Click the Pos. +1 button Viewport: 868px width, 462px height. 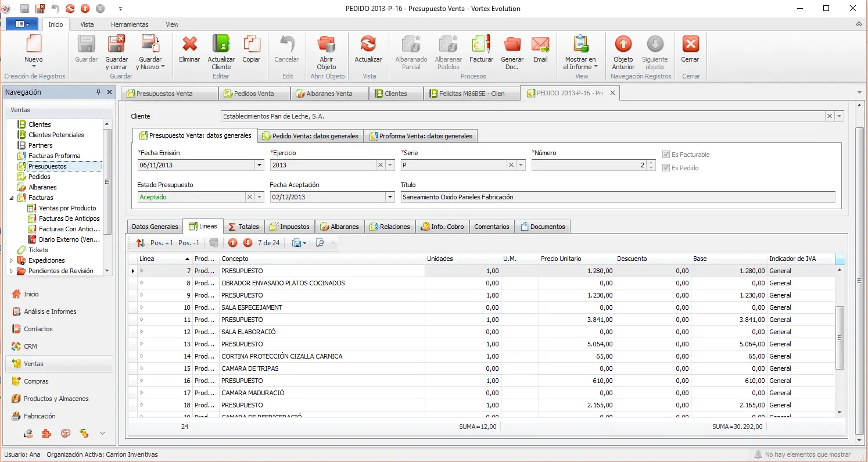click(x=155, y=243)
